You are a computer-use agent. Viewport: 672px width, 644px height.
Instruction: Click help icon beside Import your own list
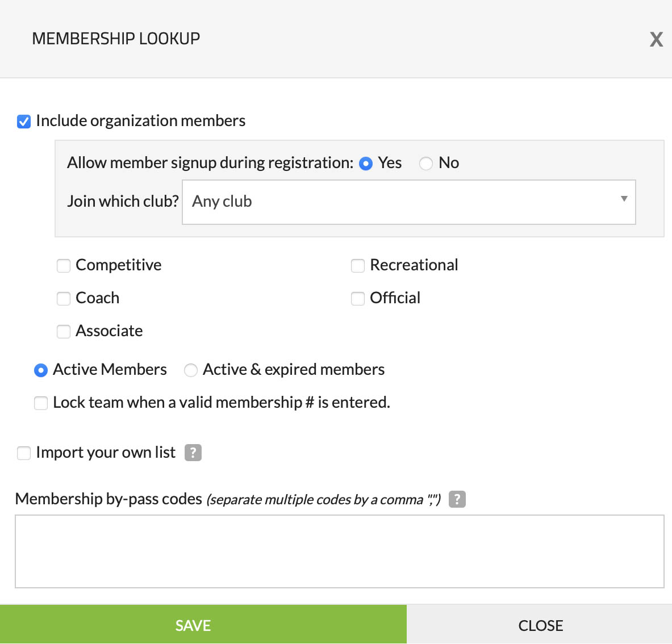coord(193,453)
